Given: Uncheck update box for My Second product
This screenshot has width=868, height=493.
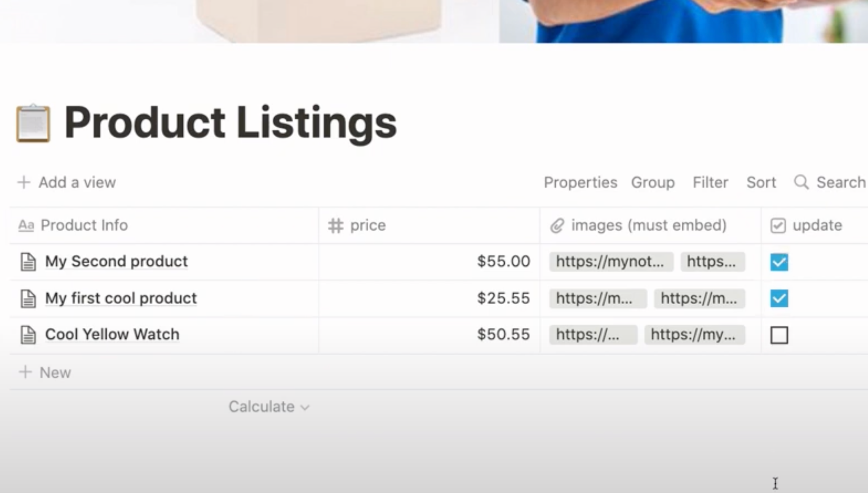Looking at the screenshot, I should coord(779,262).
